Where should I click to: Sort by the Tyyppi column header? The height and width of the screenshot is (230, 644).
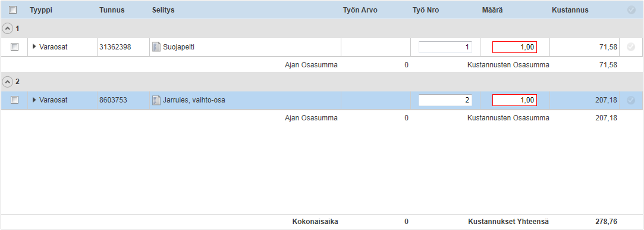point(41,10)
